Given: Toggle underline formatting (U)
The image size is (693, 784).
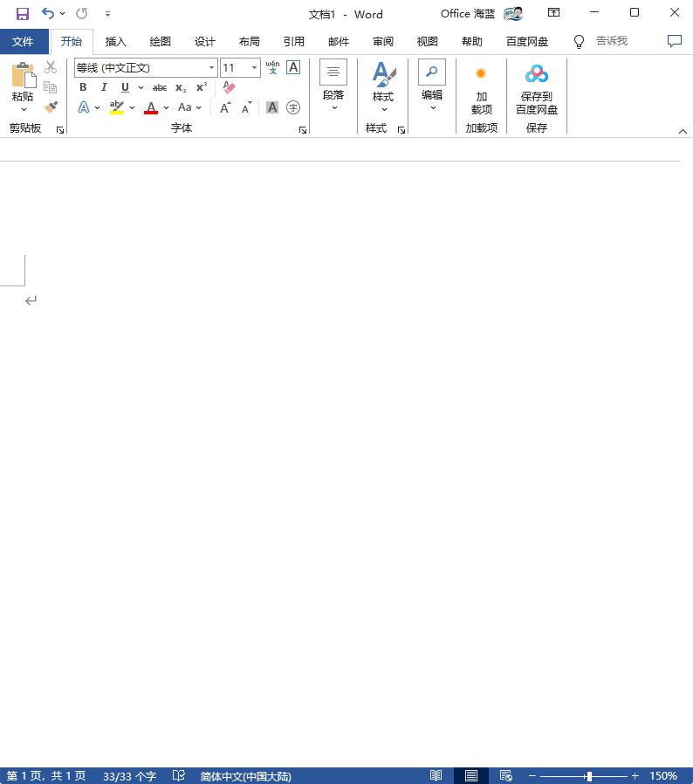Looking at the screenshot, I should click(x=125, y=87).
